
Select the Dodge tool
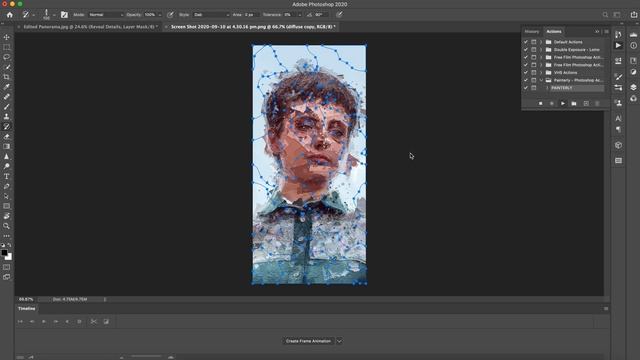pos(7,166)
